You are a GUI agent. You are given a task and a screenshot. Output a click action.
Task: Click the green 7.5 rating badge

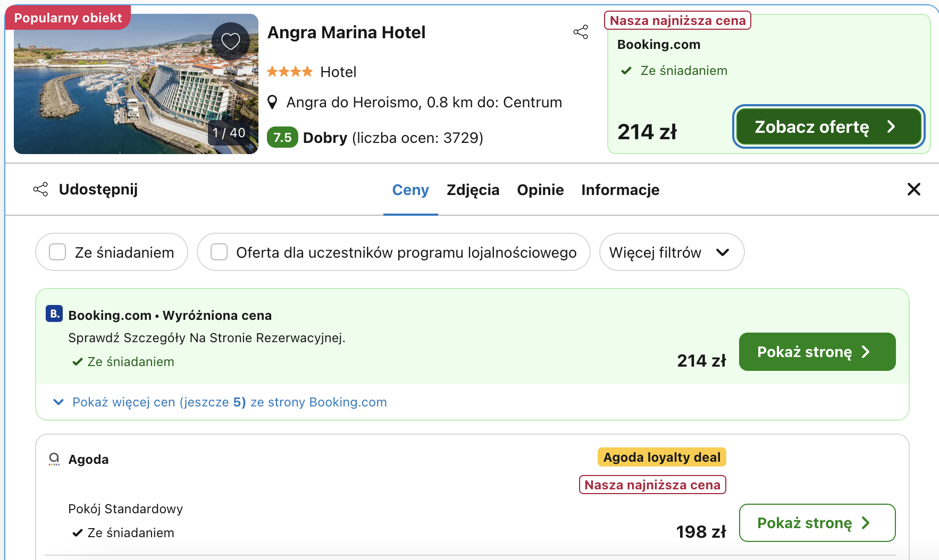tap(282, 138)
